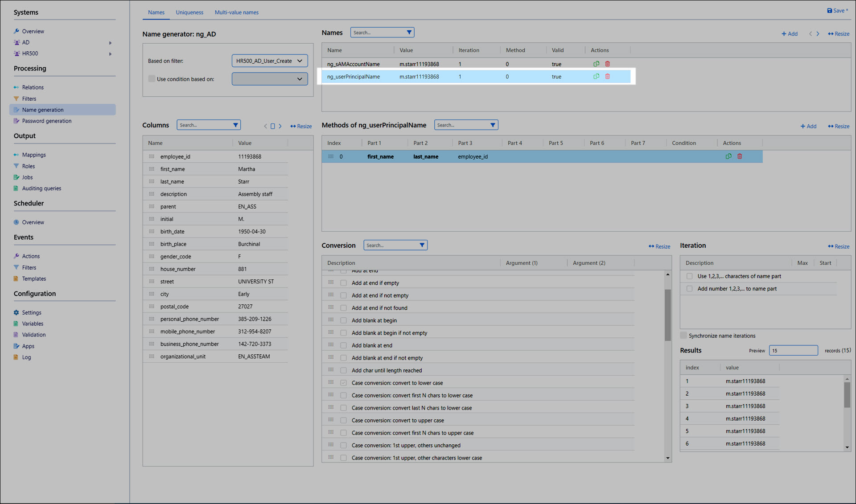Viewport: 856px width, 504px height.
Task: Delete the ng_sAMAccountName name row
Action: (x=607, y=64)
